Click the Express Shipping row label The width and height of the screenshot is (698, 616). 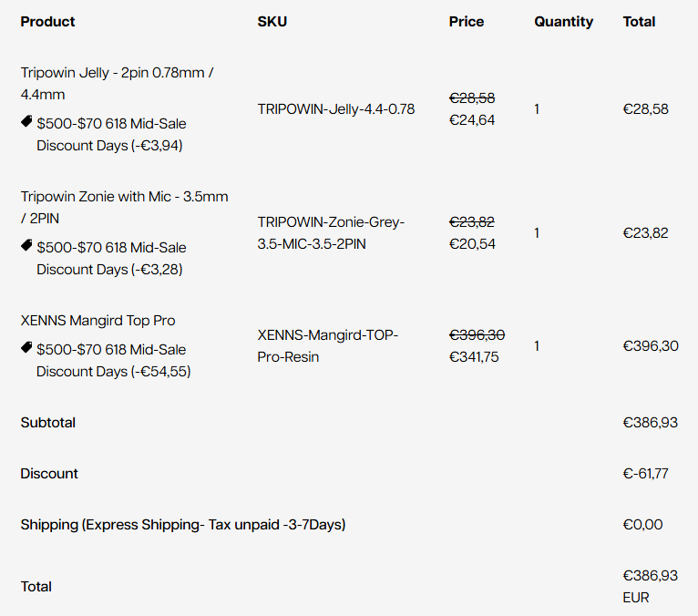[x=183, y=524]
